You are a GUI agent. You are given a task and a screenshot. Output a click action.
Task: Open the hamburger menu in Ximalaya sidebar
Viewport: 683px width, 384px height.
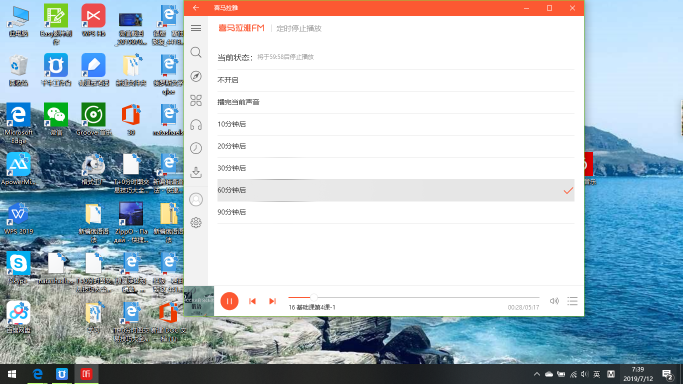pyautogui.click(x=196, y=28)
